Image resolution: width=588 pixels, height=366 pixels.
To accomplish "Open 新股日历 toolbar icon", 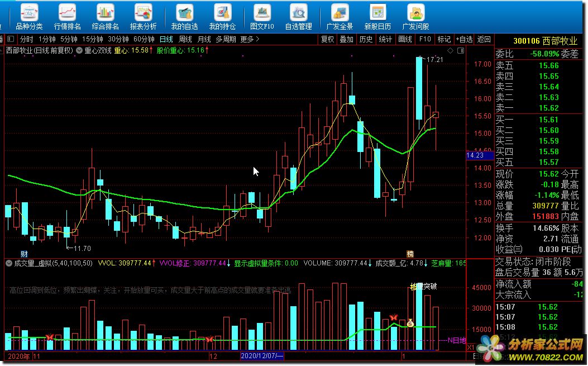I will (377, 17).
